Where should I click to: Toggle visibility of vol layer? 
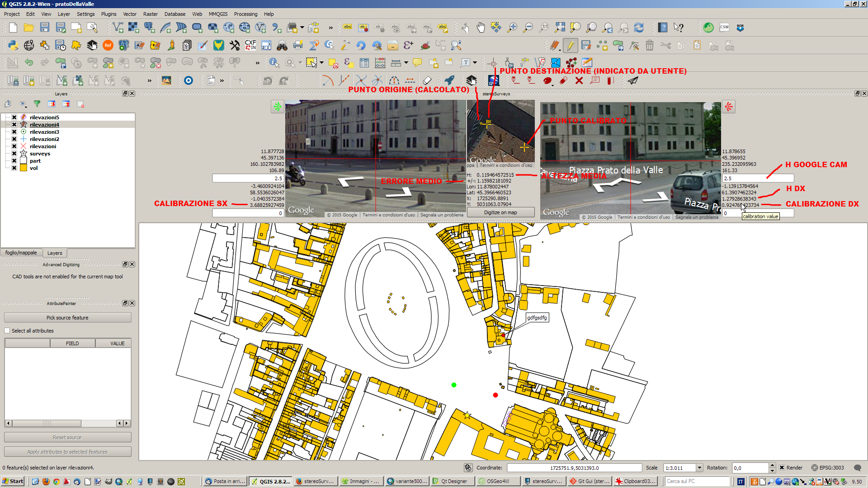click(14, 168)
